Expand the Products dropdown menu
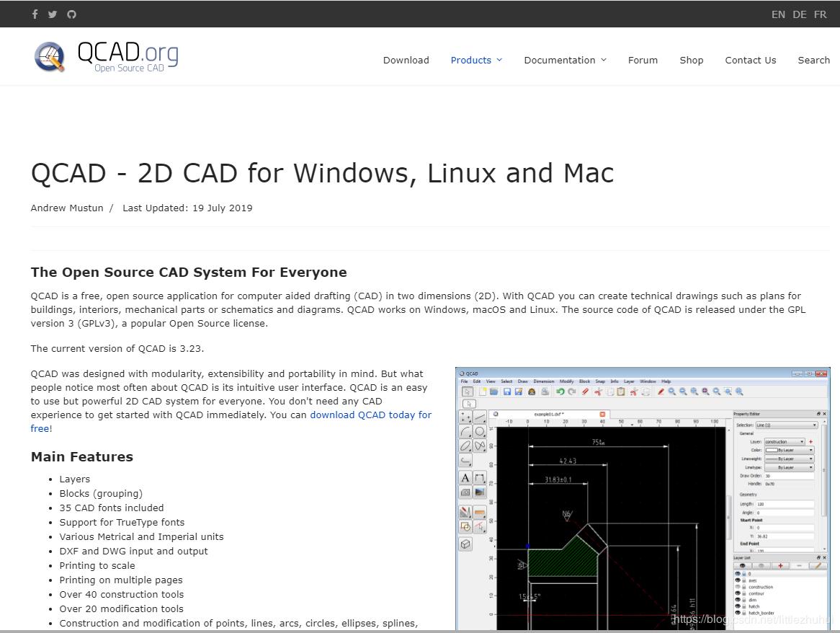This screenshot has width=840, height=633. pos(476,60)
